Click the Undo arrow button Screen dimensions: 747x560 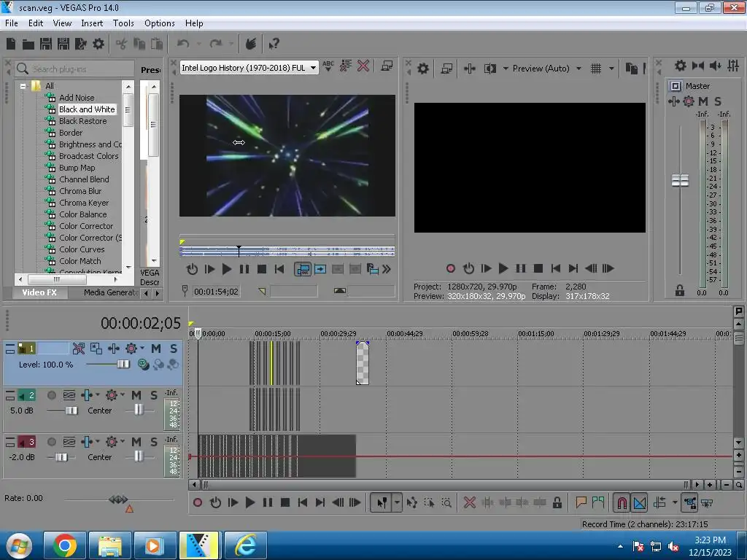pyautogui.click(x=183, y=44)
